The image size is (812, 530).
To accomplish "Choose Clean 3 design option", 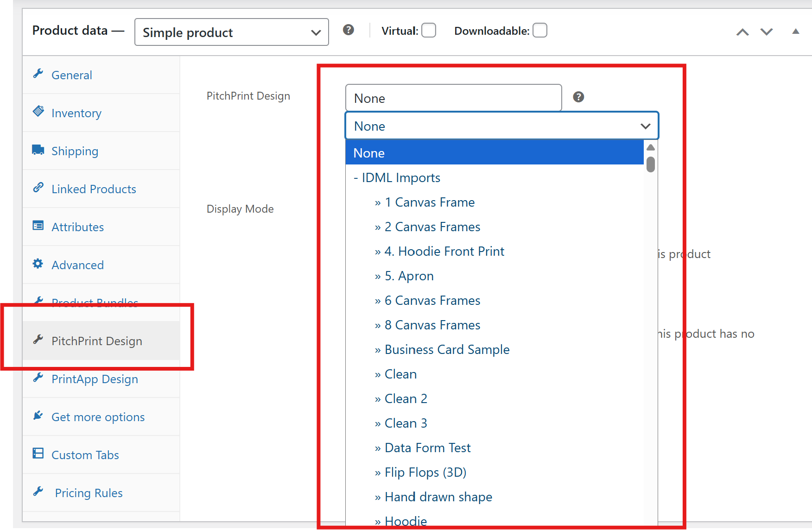I will coord(495,423).
